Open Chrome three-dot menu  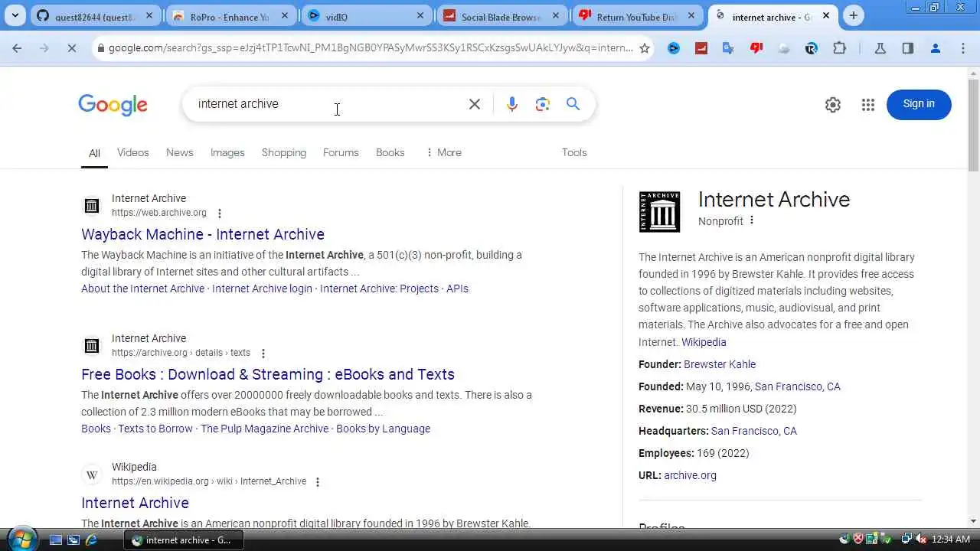(x=963, y=48)
